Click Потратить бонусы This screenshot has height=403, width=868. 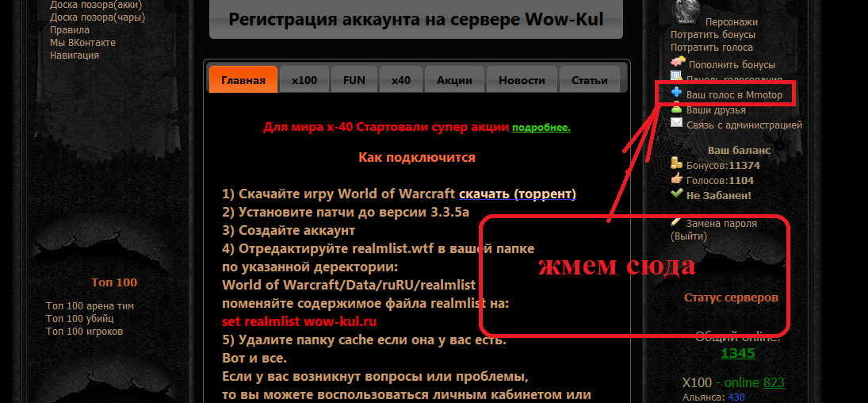coord(713,35)
